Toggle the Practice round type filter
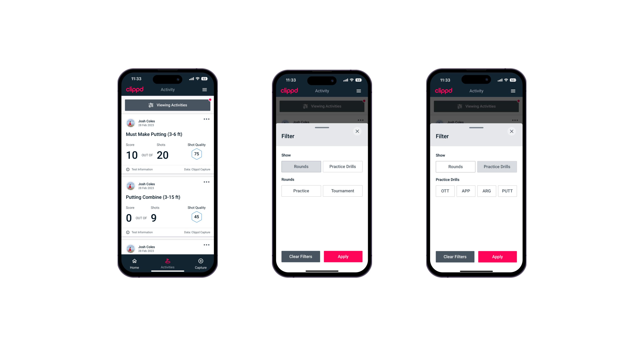 (301, 191)
